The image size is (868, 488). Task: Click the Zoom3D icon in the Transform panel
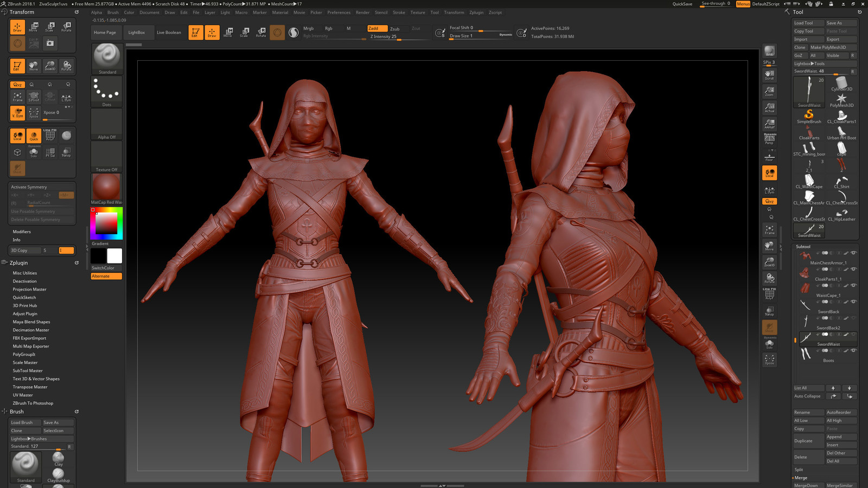click(50, 66)
